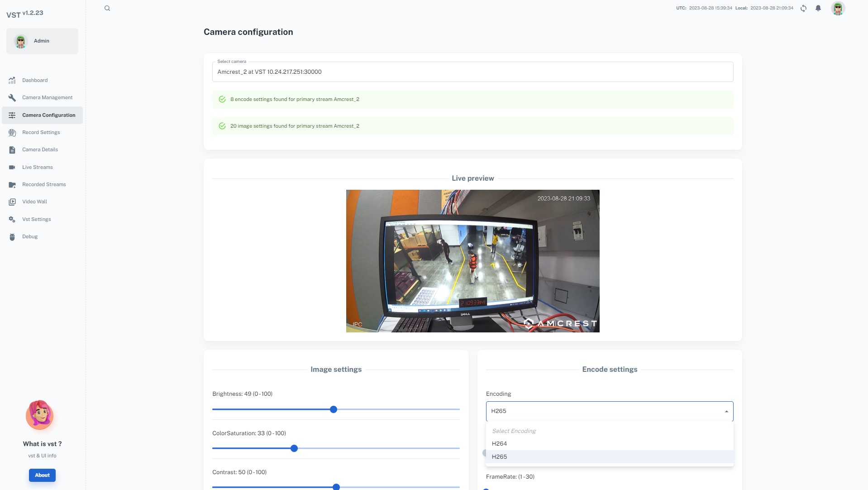Viewport: 868px width, 490px height.
Task: Click the search magnifier icon
Action: click(107, 8)
